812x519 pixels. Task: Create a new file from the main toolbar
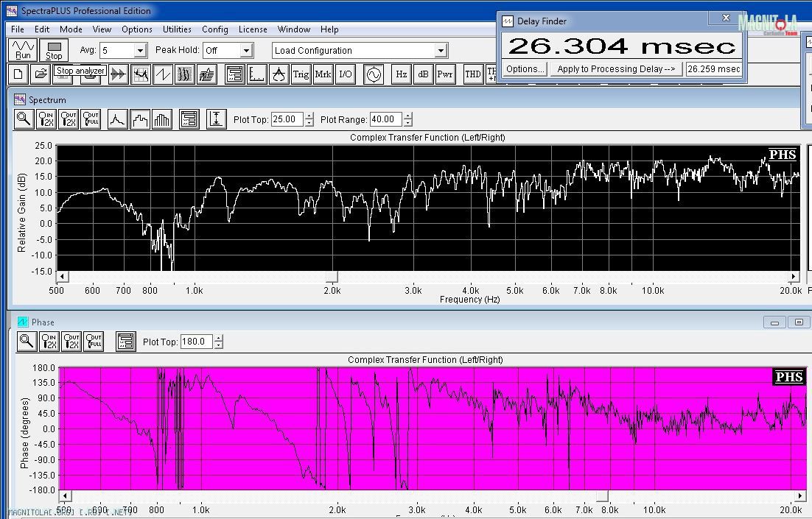pos(18,74)
